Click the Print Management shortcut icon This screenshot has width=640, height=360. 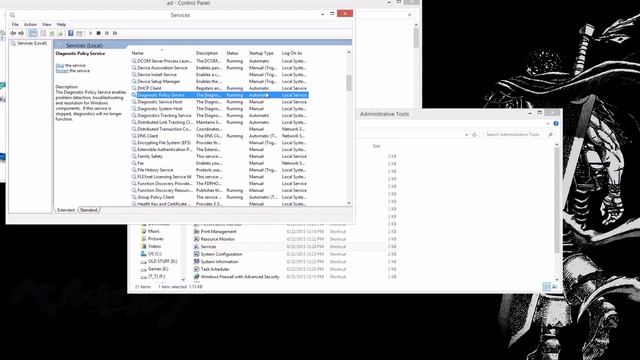click(x=196, y=231)
